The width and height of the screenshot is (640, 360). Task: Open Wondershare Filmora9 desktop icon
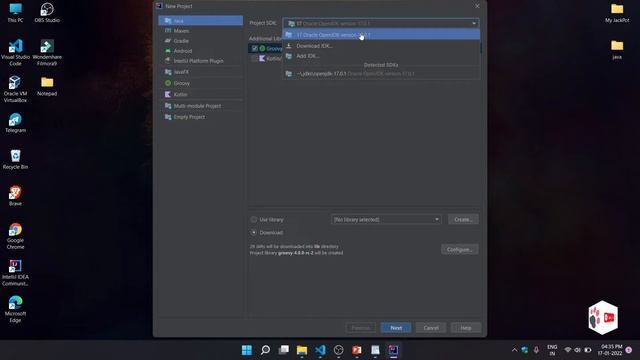click(x=47, y=53)
